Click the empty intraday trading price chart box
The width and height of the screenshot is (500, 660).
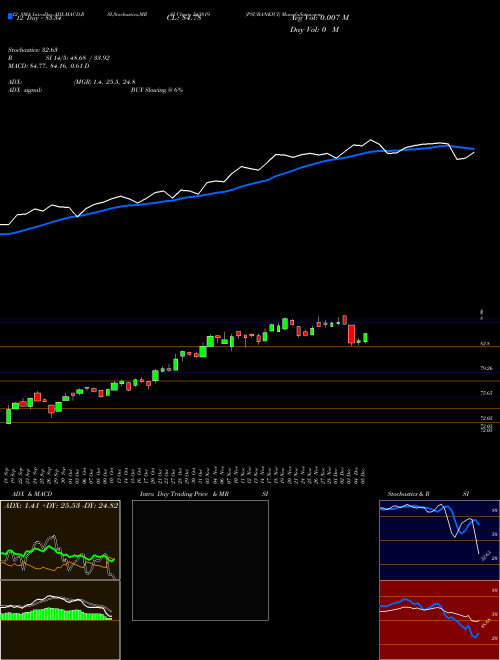200,560
